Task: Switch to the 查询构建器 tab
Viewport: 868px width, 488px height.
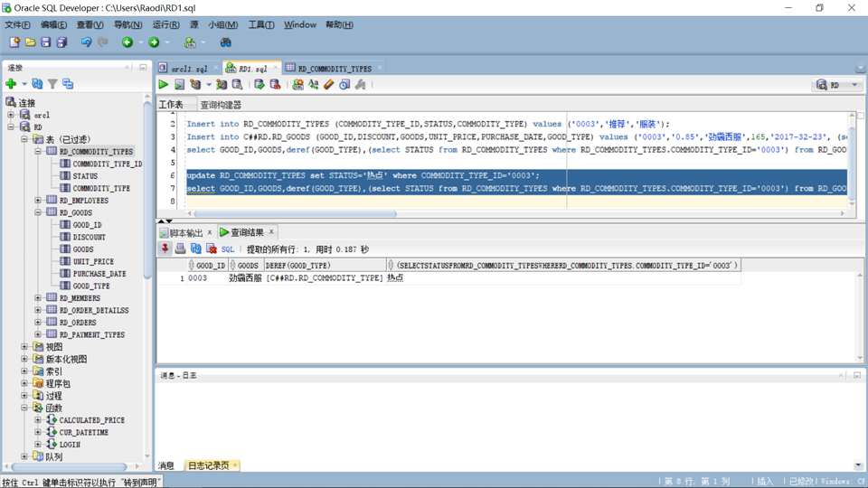Action: pyautogui.click(x=221, y=105)
